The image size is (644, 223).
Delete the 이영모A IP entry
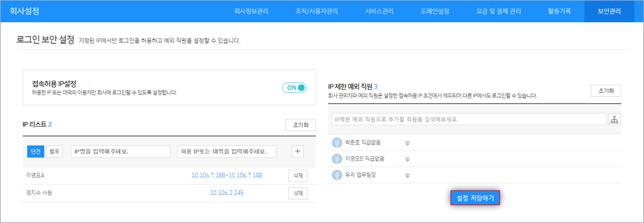click(x=298, y=176)
